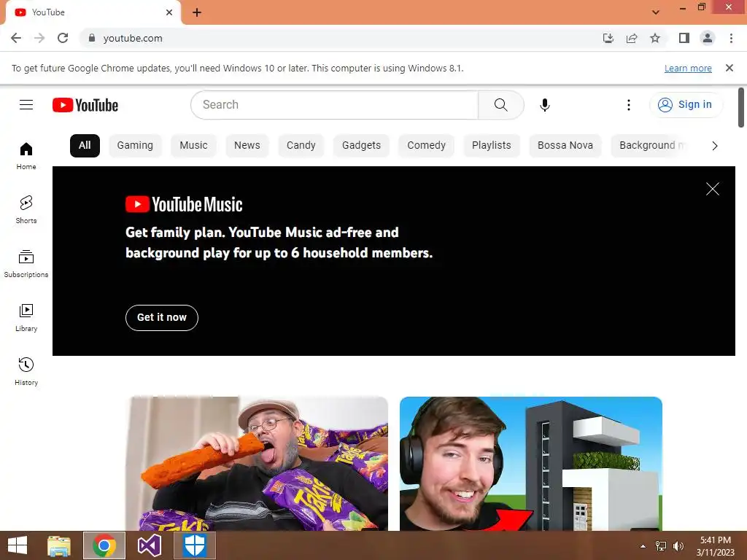Open Shorts from the sidebar
This screenshot has width=747, height=560.
point(26,209)
